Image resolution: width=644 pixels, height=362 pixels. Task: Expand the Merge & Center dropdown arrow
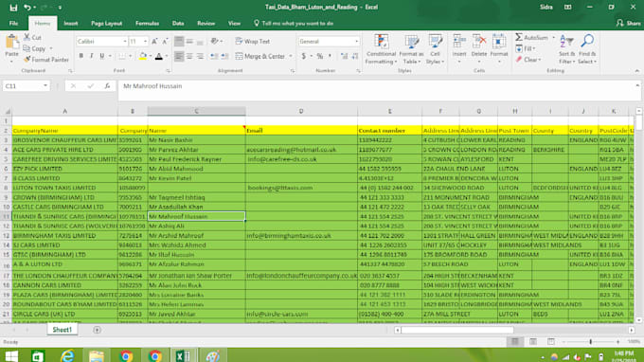[x=291, y=56]
